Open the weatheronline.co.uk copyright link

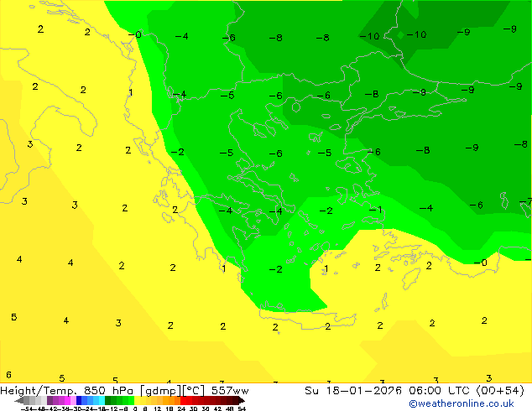point(462,403)
